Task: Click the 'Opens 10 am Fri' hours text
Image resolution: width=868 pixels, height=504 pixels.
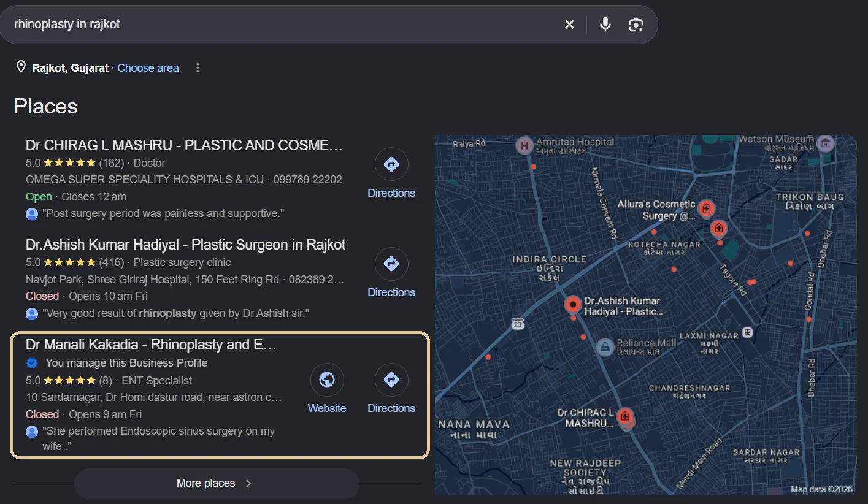Action: pos(107,296)
